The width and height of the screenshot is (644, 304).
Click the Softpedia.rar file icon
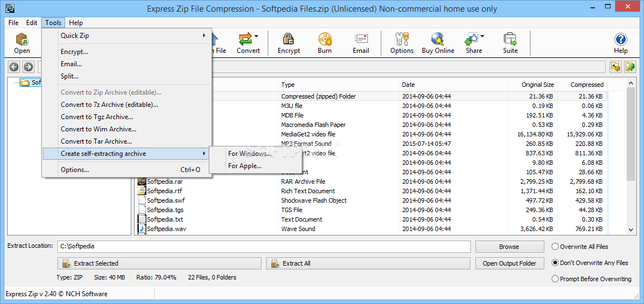[142, 182]
